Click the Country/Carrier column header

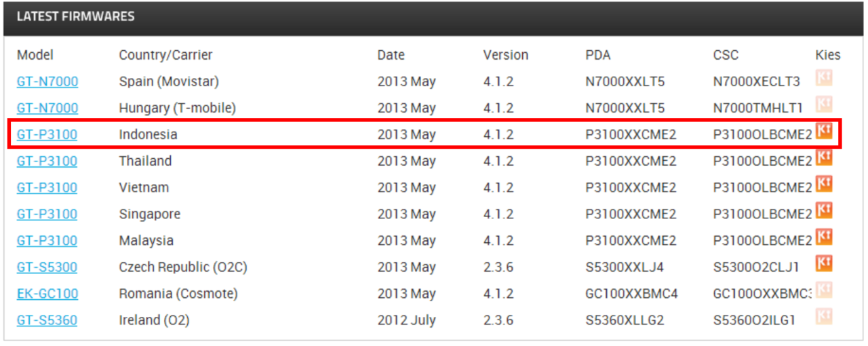coord(165,55)
